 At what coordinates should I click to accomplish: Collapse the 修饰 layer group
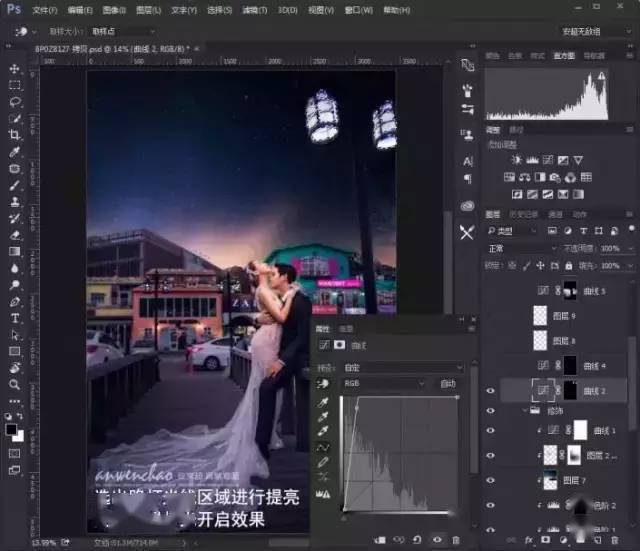click(525, 410)
